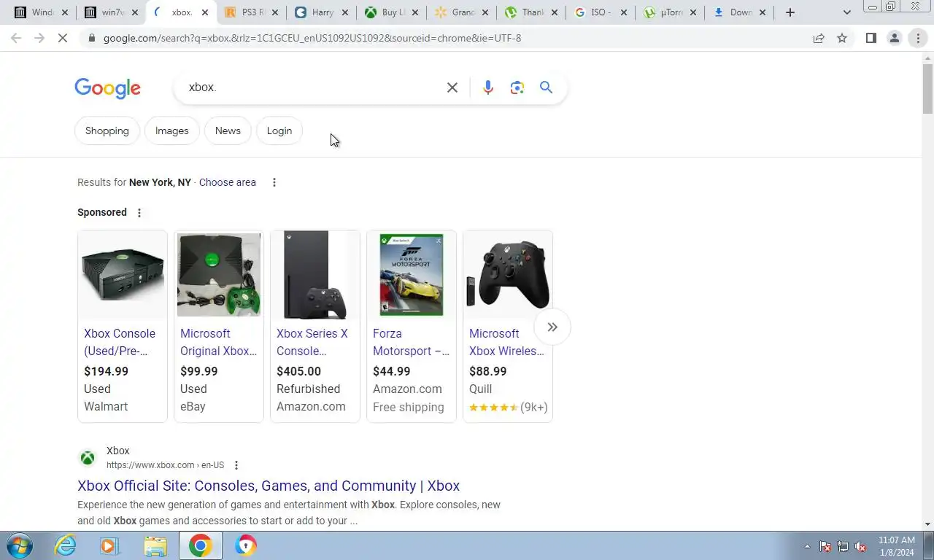Open Microsoft Original Xbox eBay listing

click(x=219, y=342)
